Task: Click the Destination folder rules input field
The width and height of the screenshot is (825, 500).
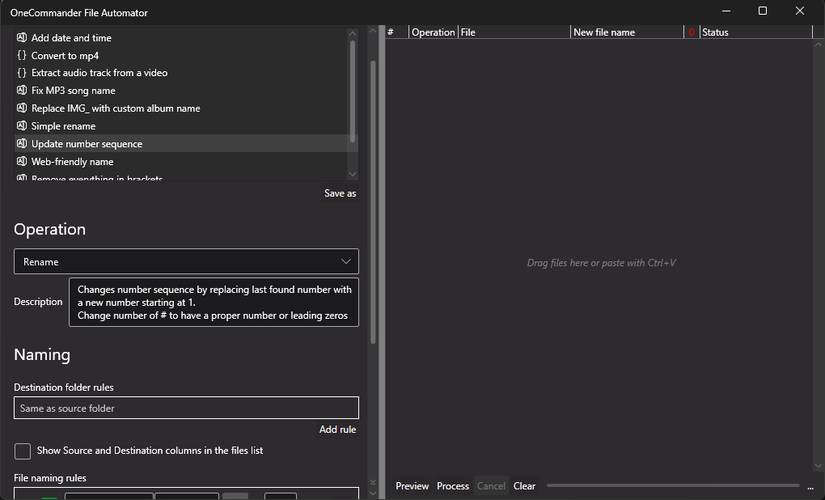Action: coord(186,408)
